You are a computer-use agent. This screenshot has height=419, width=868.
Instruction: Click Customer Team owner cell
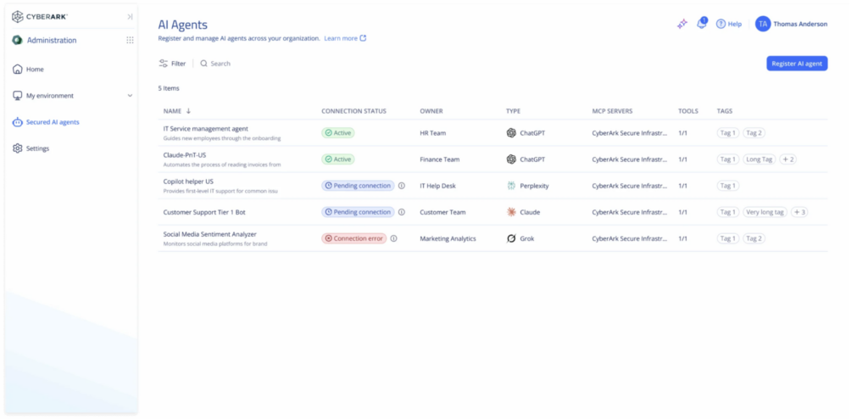[x=442, y=212]
